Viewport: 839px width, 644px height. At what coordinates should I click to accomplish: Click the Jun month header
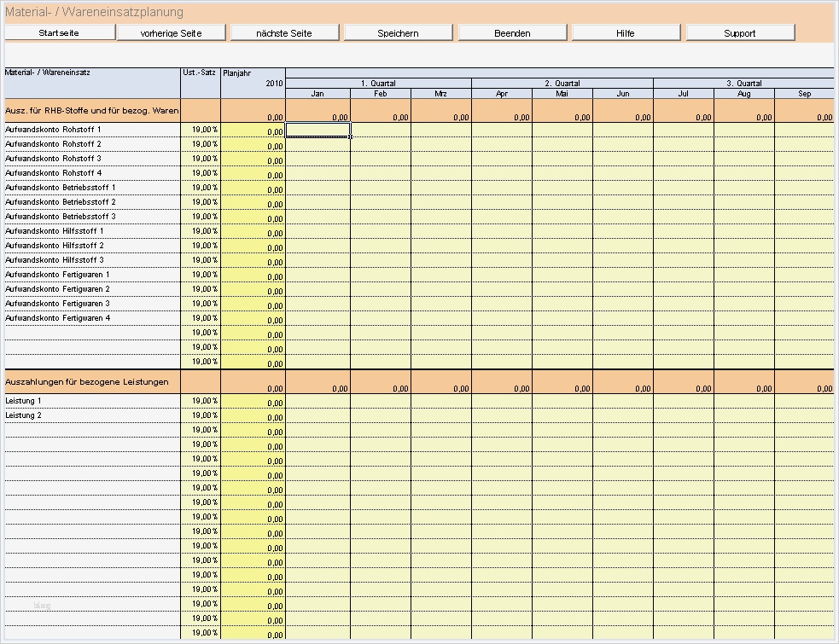tap(623, 94)
